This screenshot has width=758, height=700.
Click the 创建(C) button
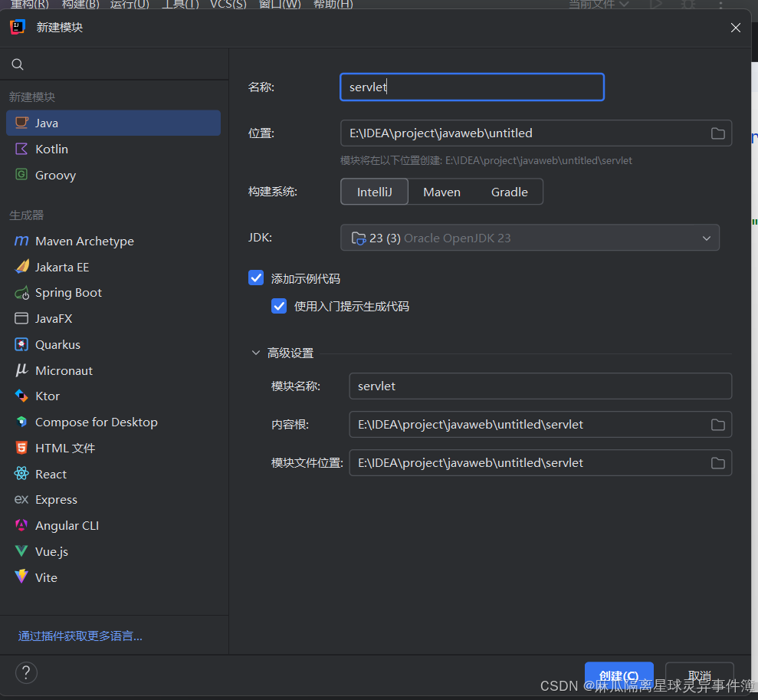pyautogui.click(x=619, y=675)
